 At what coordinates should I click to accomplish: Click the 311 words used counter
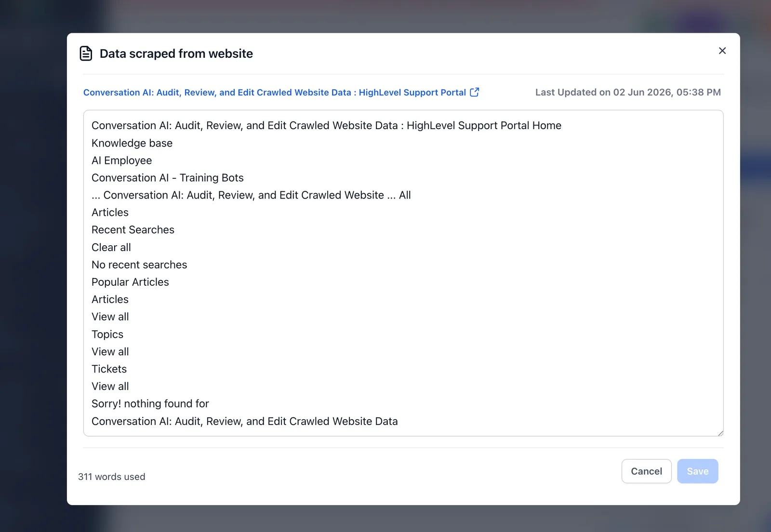pyautogui.click(x=112, y=477)
